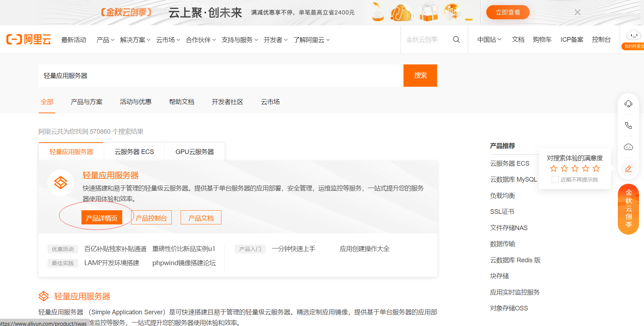
Task: Open 百亿补贴独家补贴通道 promotion link
Action: [115, 249]
